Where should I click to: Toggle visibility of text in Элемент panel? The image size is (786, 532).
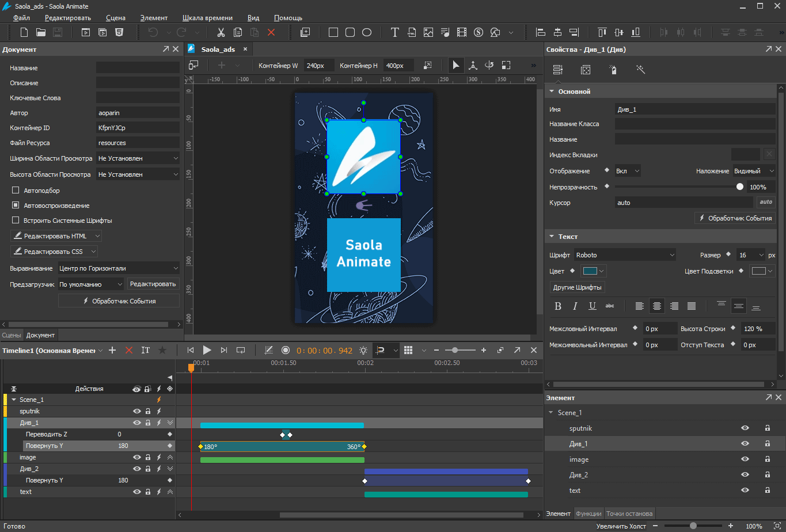point(745,490)
